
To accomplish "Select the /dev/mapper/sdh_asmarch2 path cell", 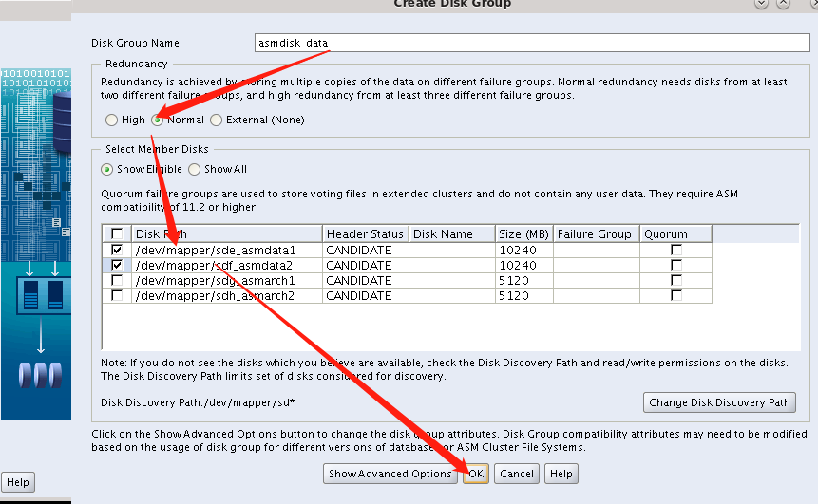I will [226, 295].
